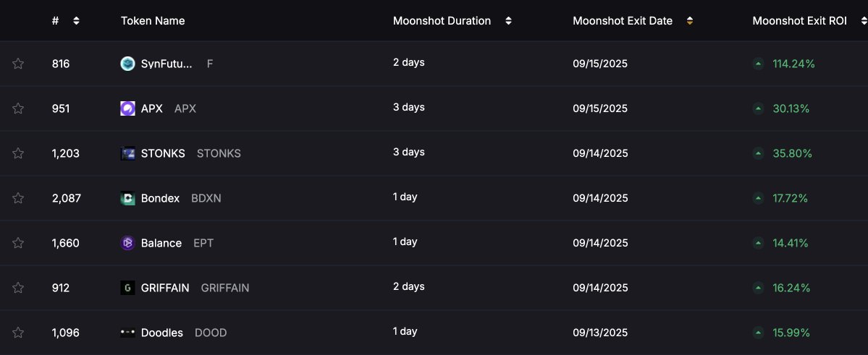
Task: Open the SynFutu... token page
Action: click(x=167, y=64)
